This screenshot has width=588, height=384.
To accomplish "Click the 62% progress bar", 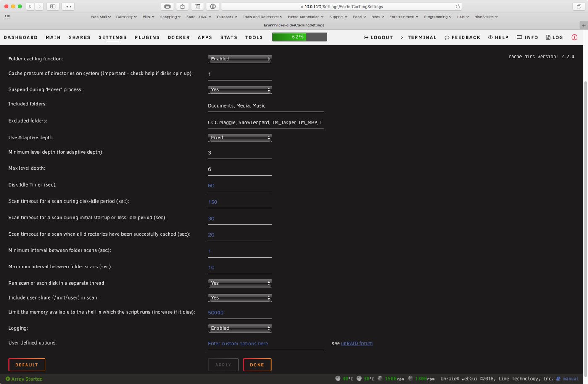I will (299, 37).
